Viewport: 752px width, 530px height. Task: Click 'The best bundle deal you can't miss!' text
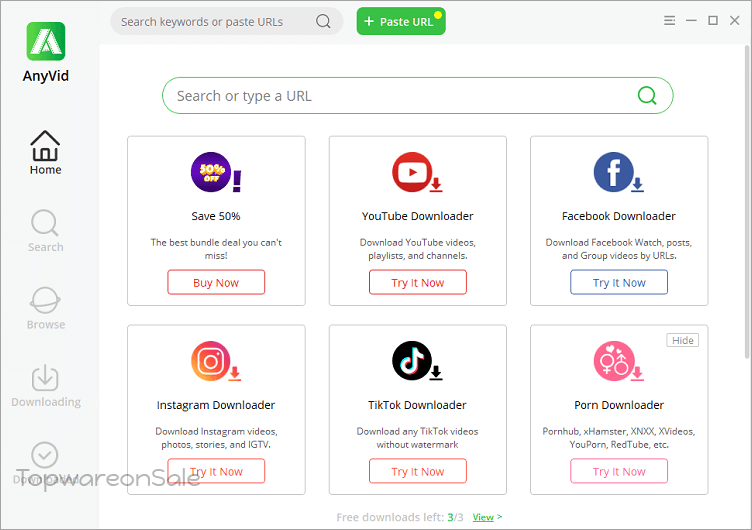click(x=216, y=249)
